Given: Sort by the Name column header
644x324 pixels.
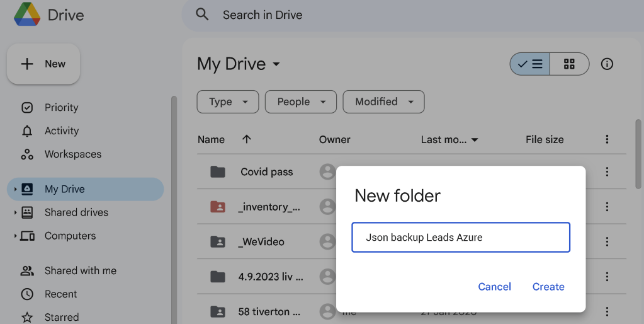Looking at the screenshot, I should (211, 140).
